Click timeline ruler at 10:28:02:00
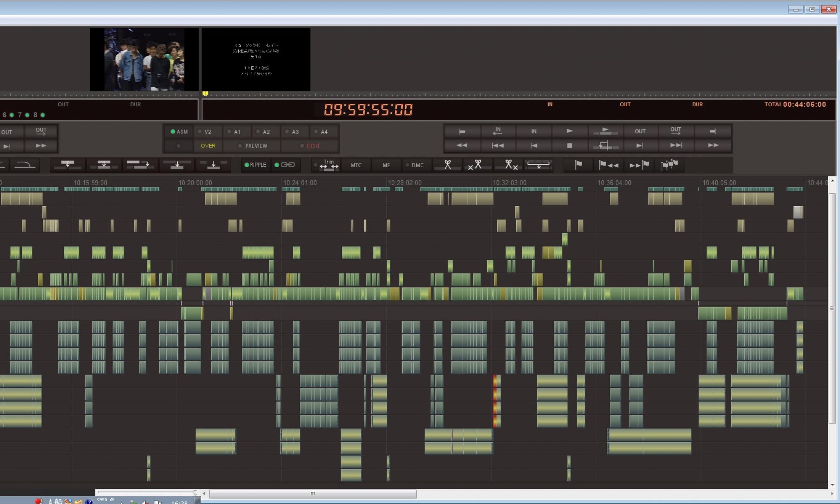Screen dimensions: 840x504 [404, 183]
